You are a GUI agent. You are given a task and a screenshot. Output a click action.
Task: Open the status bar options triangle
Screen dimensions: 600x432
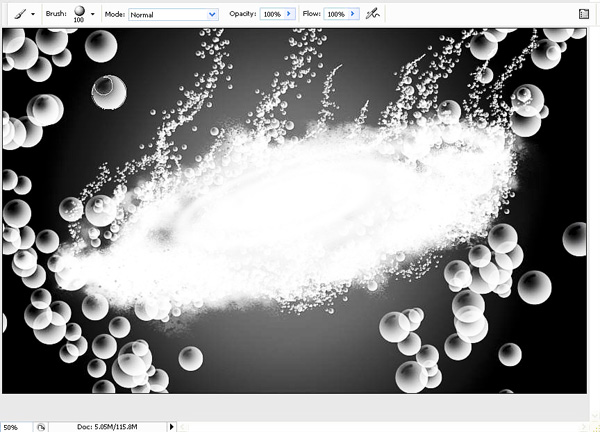click(171, 427)
